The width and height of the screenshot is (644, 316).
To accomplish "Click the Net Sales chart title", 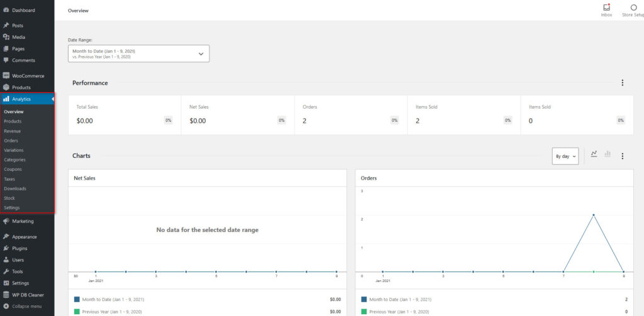I will tap(85, 178).
